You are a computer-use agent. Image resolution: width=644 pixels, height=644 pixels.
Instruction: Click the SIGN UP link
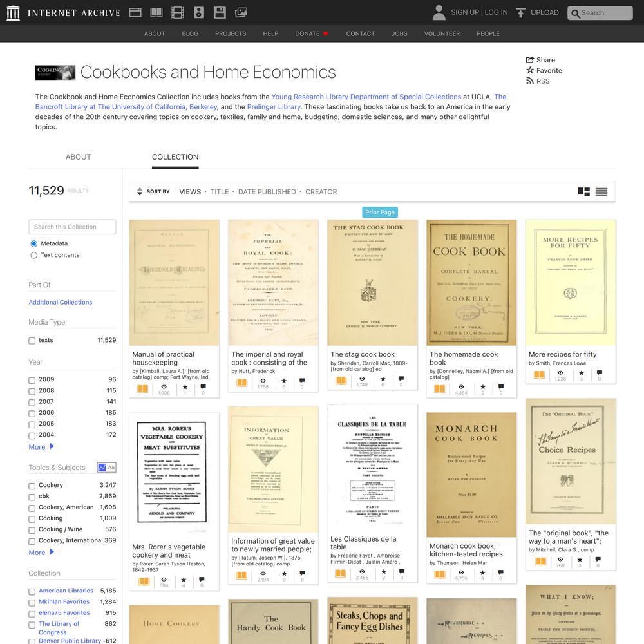coord(465,12)
